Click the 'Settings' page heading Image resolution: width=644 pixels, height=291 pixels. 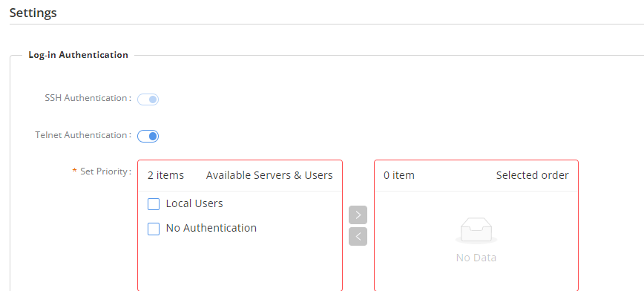33,13
